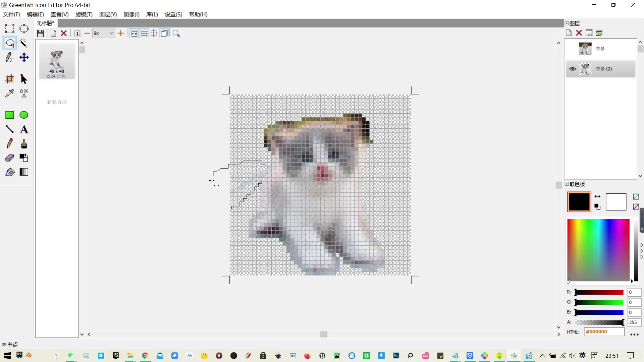This screenshot has height=362, width=644.
Task: Open the zoom level dropdown showing 9x
Action: pyautogui.click(x=111, y=33)
